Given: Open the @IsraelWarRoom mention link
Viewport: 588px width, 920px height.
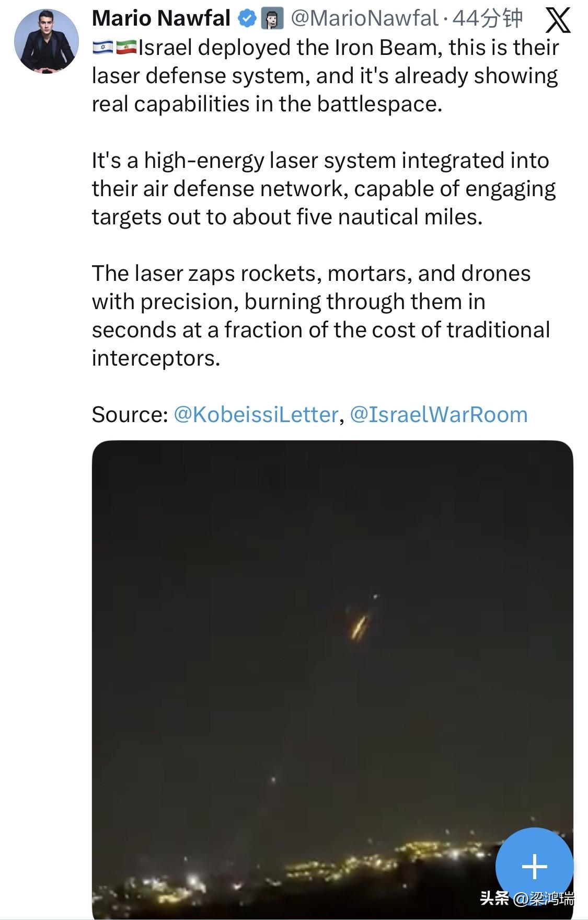Looking at the screenshot, I should click(439, 415).
